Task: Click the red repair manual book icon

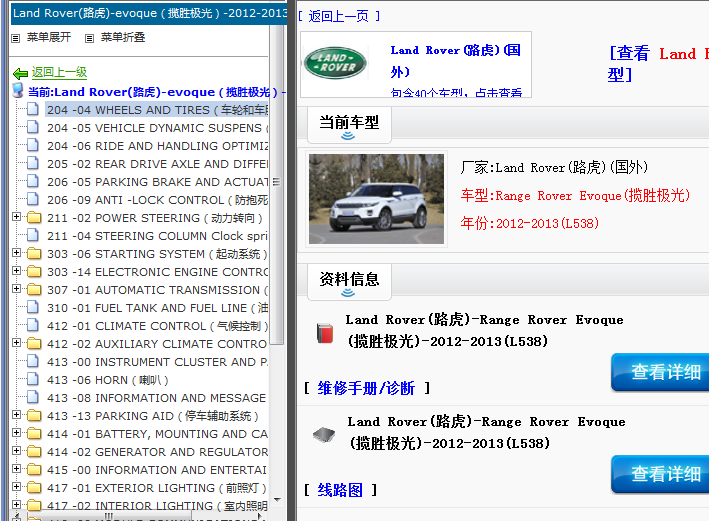Action: pyautogui.click(x=323, y=333)
